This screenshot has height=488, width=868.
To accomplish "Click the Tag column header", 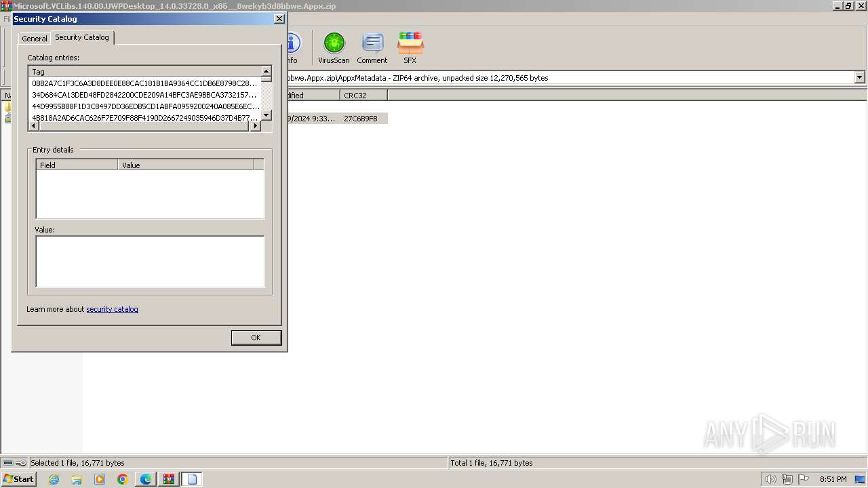I will pyautogui.click(x=144, y=72).
